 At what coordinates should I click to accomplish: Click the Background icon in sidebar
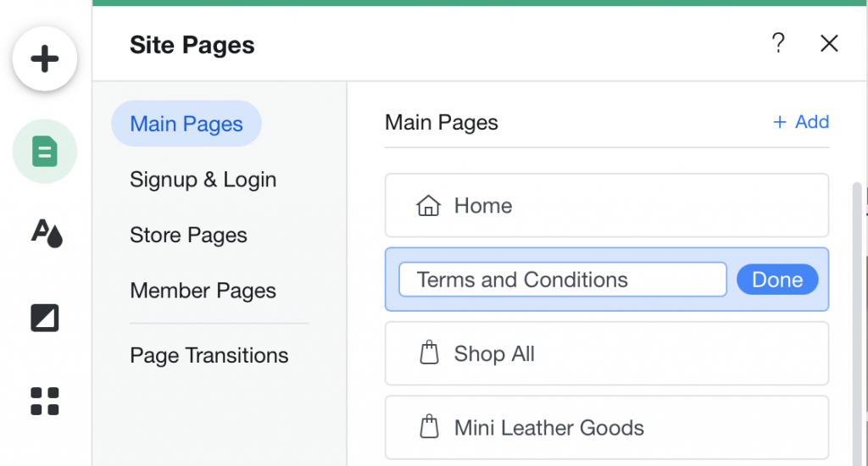coord(44,318)
